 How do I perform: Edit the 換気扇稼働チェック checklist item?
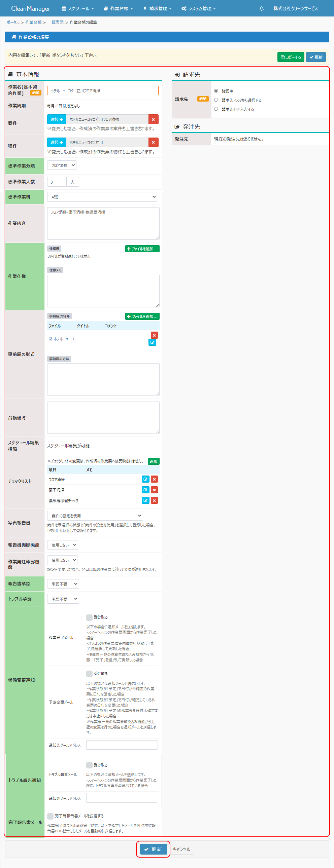coord(145,500)
